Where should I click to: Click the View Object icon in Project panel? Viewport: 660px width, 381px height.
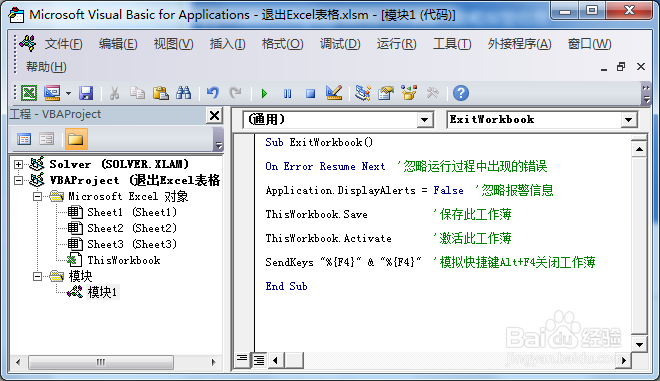point(47,139)
